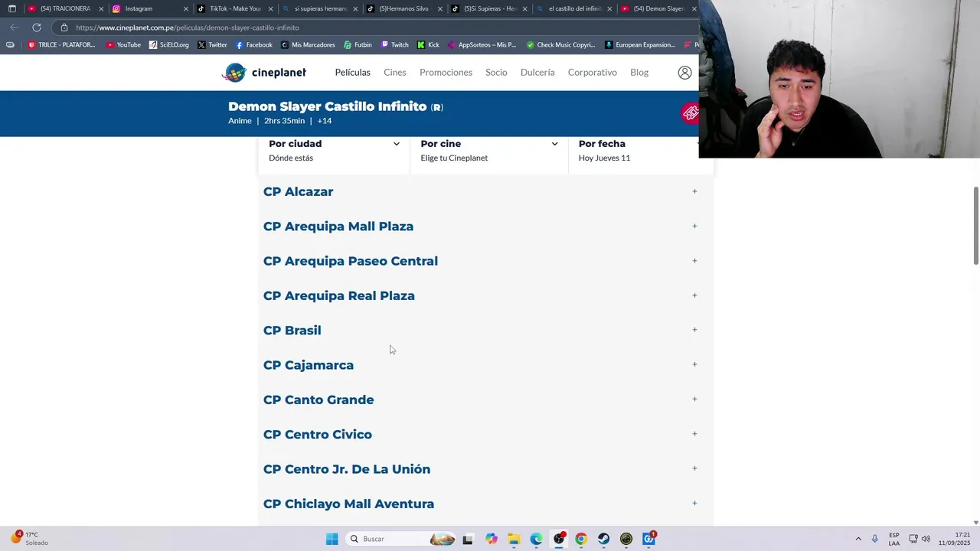Open the user account profile icon
Image resolution: width=980 pixels, height=551 pixels.
pos(684,73)
